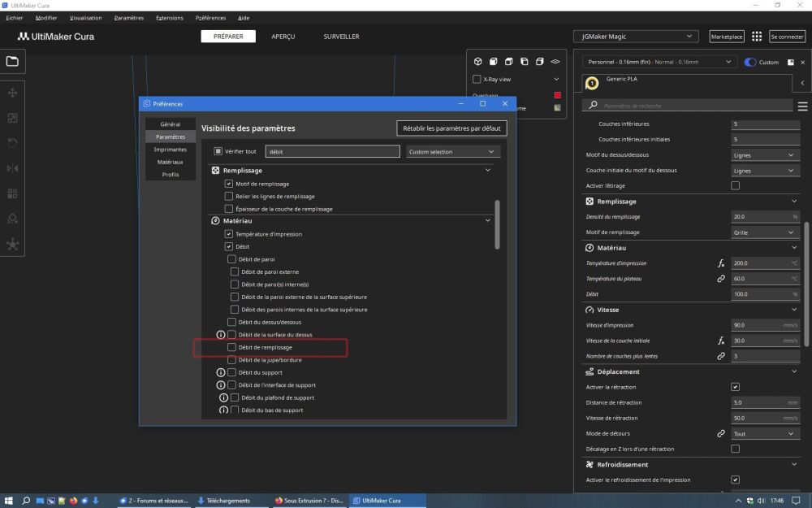Click settings search magnifier icon
This screenshot has height=508, width=812.
click(x=593, y=105)
